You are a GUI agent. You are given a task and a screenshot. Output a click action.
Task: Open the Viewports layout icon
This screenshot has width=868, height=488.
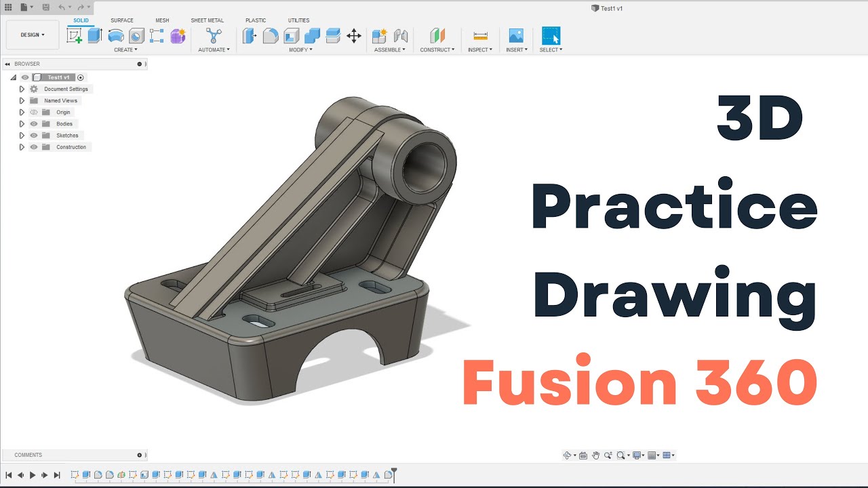point(667,455)
